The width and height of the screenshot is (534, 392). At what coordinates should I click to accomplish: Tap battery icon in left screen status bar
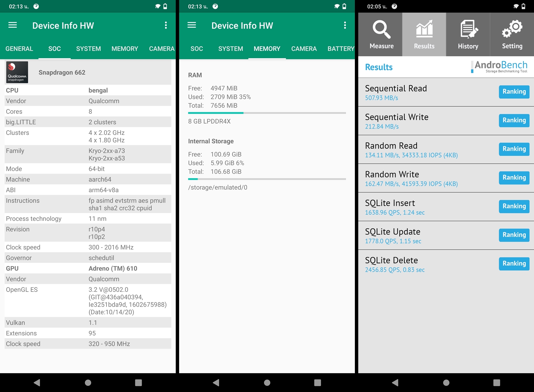pyautogui.click(x=165, y=6)
